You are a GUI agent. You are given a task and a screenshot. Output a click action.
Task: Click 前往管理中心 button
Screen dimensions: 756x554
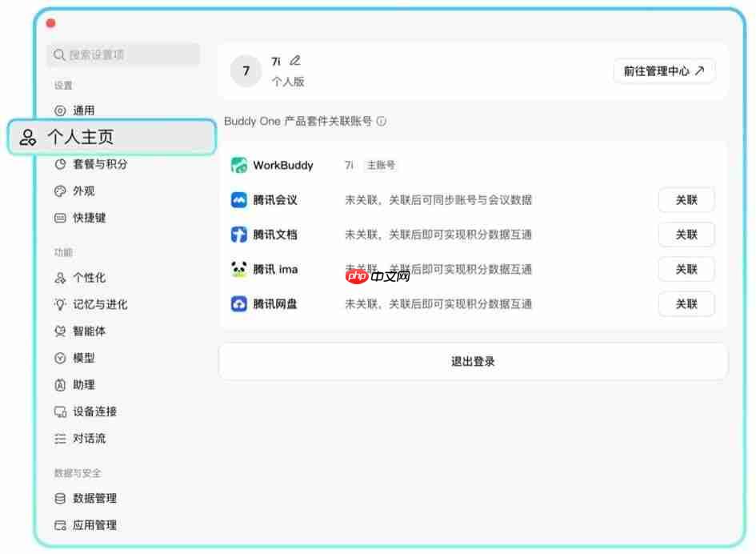(664, 71)
